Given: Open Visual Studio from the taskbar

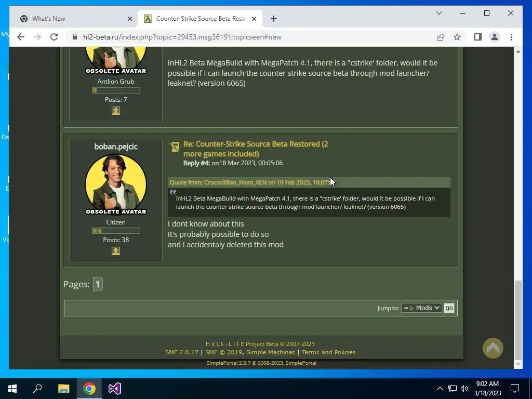Looking at the screenshot, I should click(115, 389).
